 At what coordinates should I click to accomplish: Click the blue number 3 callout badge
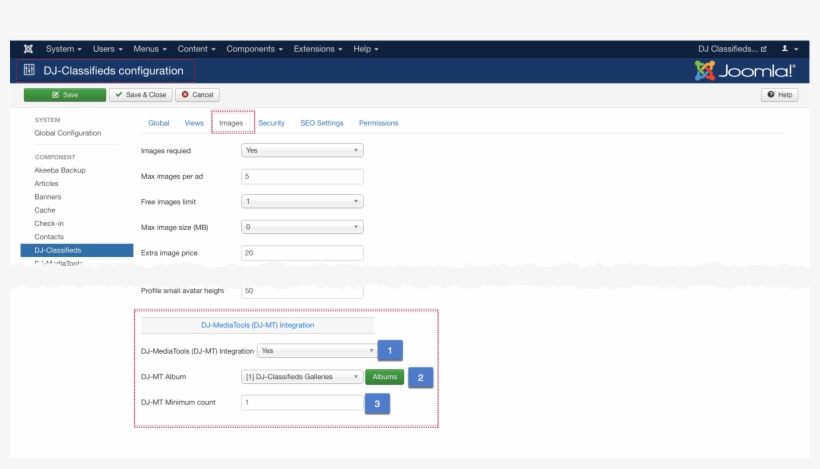point(377,403)
